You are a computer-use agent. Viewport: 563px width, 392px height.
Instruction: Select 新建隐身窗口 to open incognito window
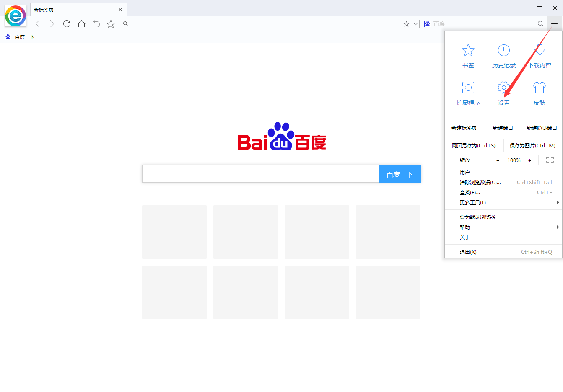[x=542, y=128]
